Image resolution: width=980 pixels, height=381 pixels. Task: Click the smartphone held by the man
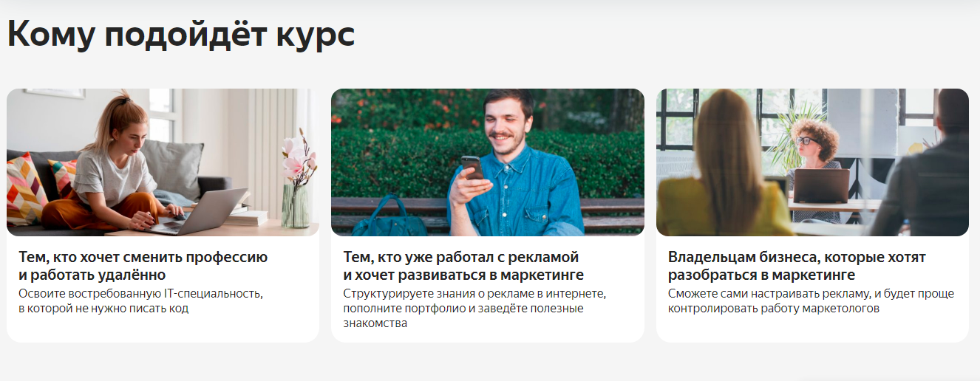tap(471, 167)
